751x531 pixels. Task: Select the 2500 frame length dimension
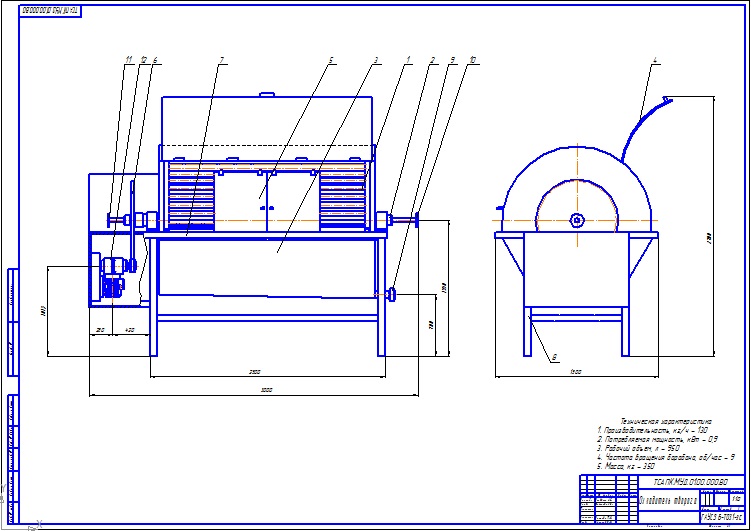pos(255,372)
